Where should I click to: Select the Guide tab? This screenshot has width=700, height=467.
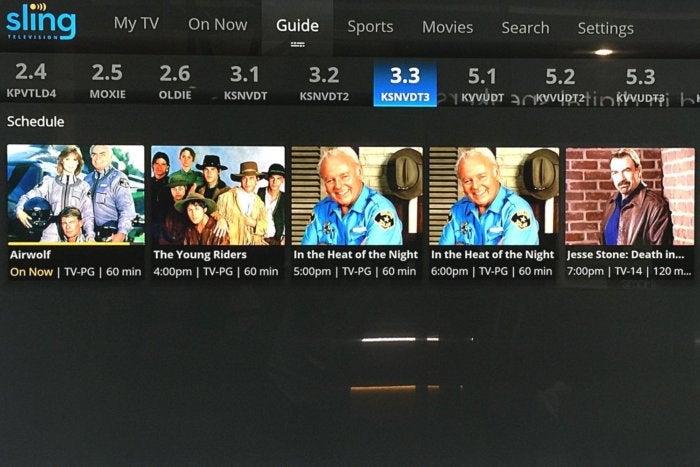[x=297, y=26]
